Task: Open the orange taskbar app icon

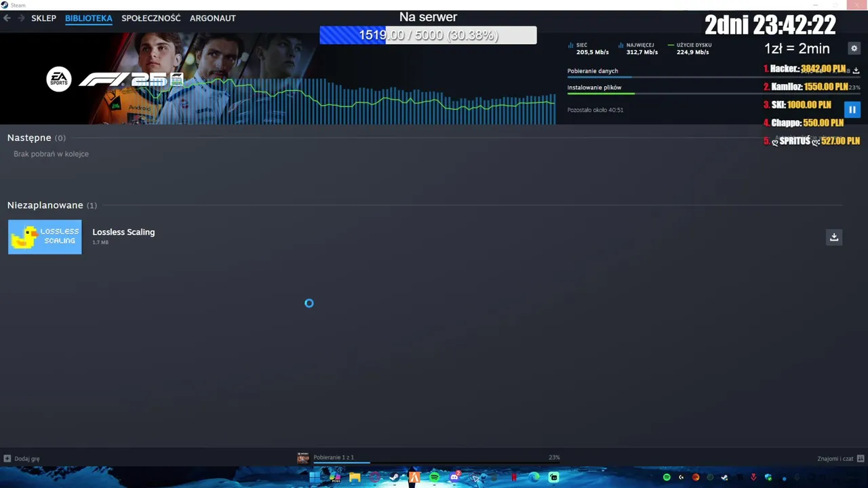Action: (x=414, y=477)
